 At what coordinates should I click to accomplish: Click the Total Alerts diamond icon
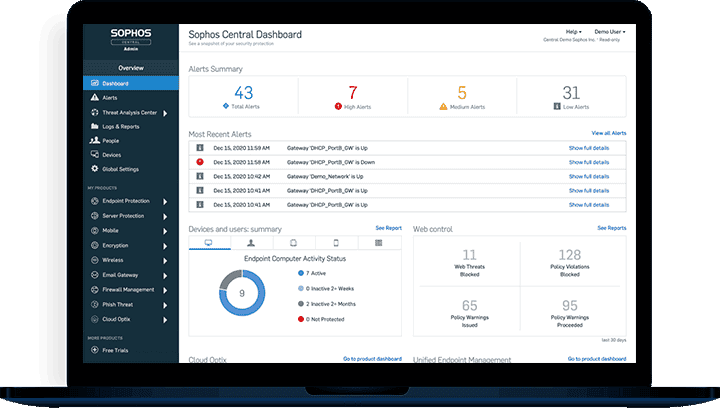point(225,106)
